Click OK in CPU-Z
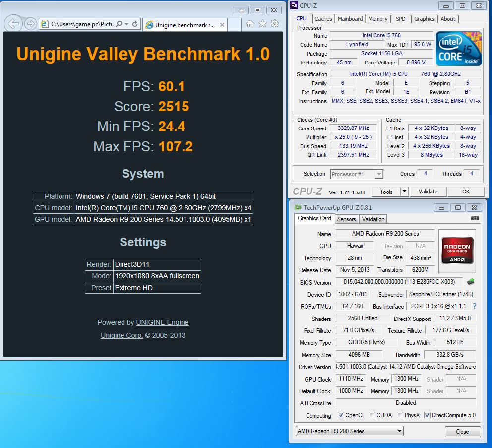The height and width of the screenshot is (448, 492). pos(466,192)
